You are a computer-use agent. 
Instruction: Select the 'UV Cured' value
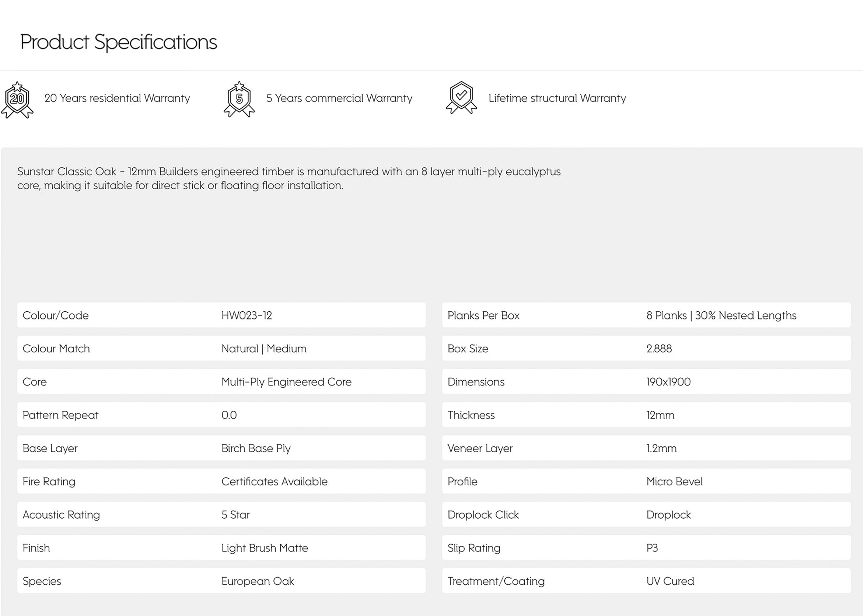pos(670,582)
